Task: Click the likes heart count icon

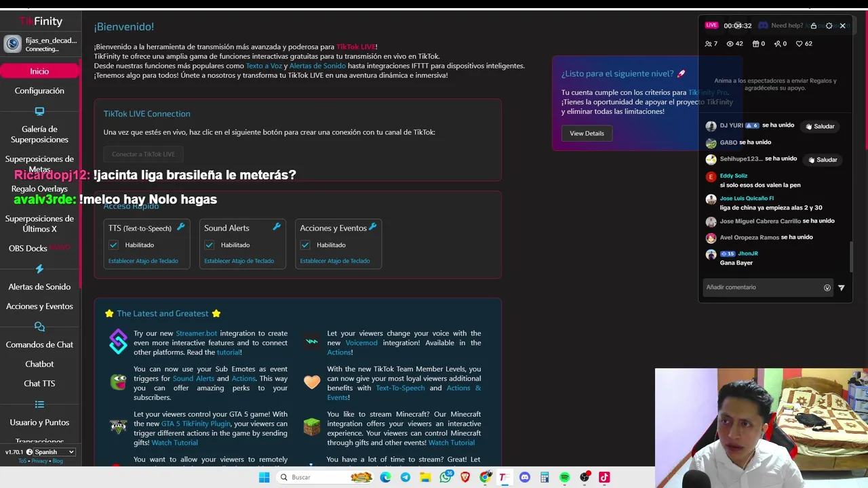Action: (x=800, y=43)
